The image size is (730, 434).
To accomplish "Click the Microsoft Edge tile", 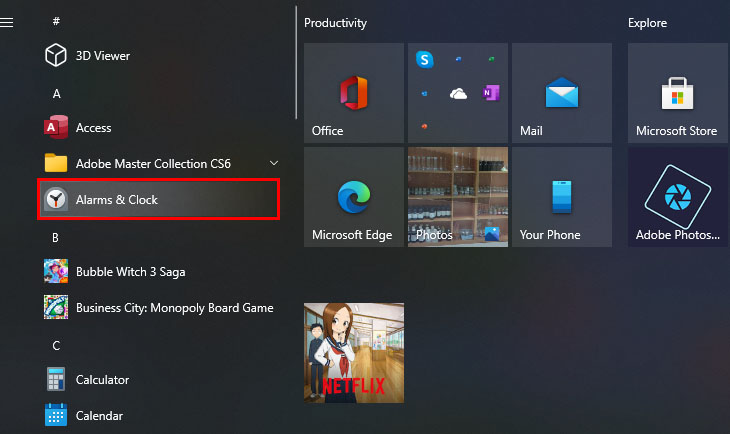I will tap(353, 196).
